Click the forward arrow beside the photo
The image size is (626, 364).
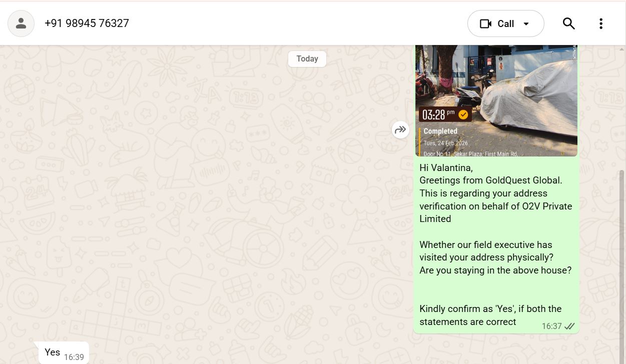click(400, 130)
